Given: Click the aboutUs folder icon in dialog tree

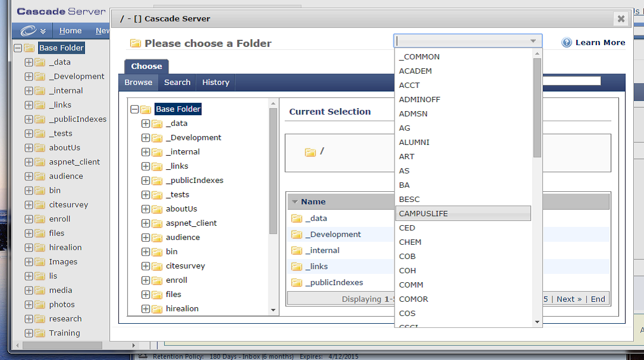Looking at the screenshot, I should pos(157,209).
